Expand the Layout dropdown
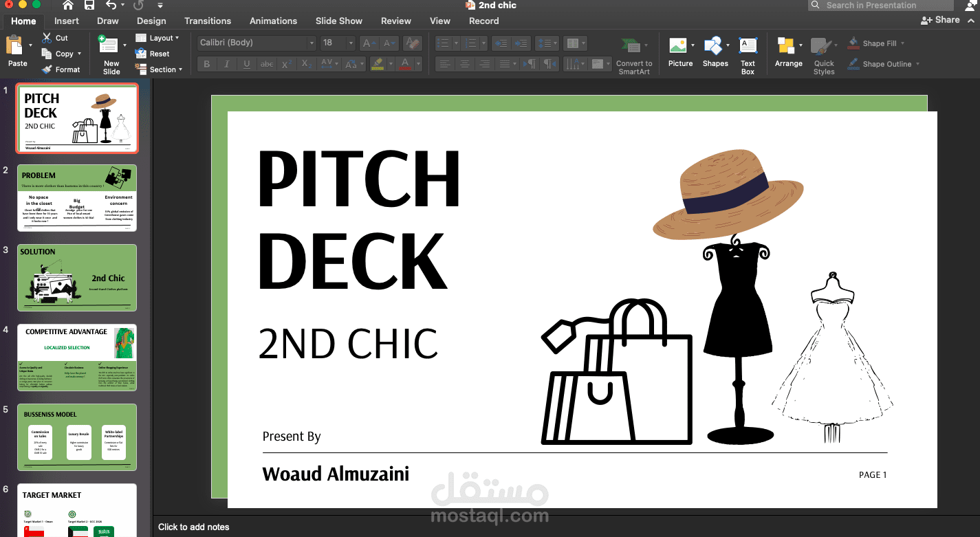 pyautogui.click(x=157, y=38)
